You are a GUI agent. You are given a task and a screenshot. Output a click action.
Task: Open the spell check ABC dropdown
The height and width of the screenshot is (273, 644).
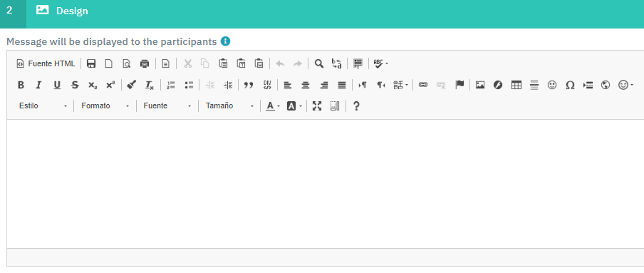tap(380, 63)
